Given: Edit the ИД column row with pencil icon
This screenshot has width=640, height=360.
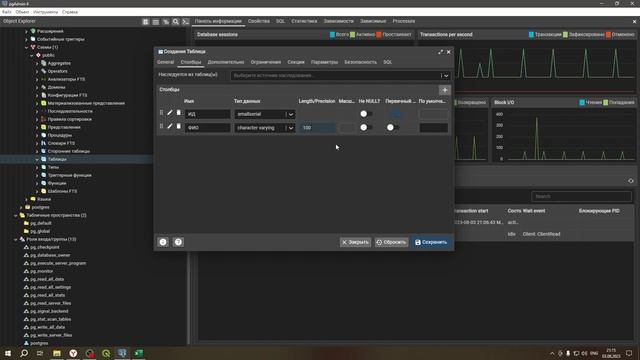Looking at the screenshot, I should point(170,113).
